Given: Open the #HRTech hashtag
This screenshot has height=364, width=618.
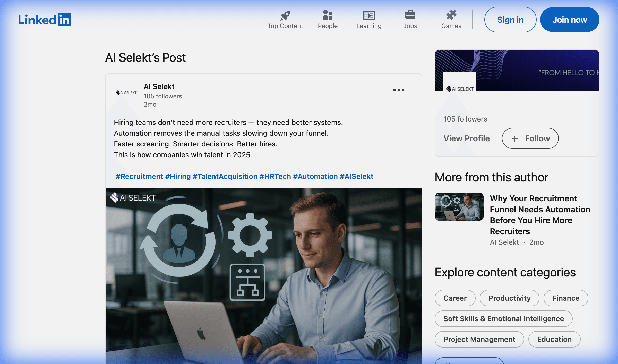Looking at the screenshot, I should click(x=275, y=176).
